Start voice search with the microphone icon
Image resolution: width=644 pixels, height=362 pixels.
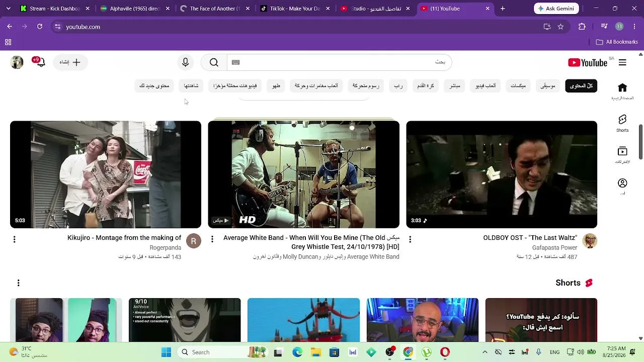tap(186, 62)
